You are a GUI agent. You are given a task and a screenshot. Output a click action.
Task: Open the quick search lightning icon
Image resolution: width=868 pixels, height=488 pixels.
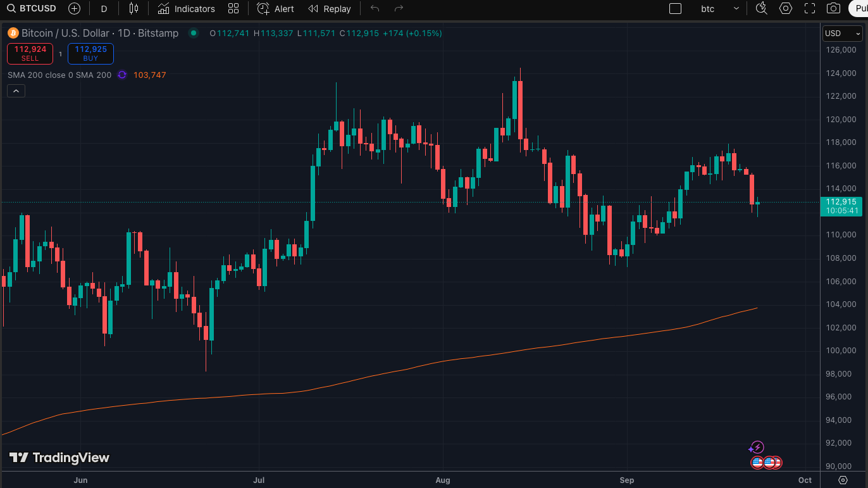coord(762,9)
